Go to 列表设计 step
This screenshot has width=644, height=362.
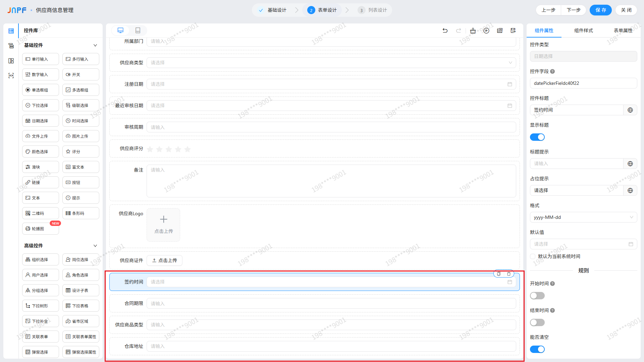372,10
